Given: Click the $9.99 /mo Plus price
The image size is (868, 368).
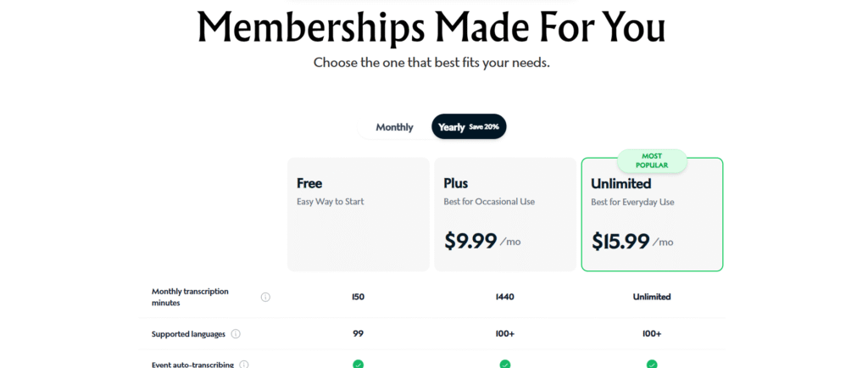Looking at the screenshot, I should coord(482,241).
